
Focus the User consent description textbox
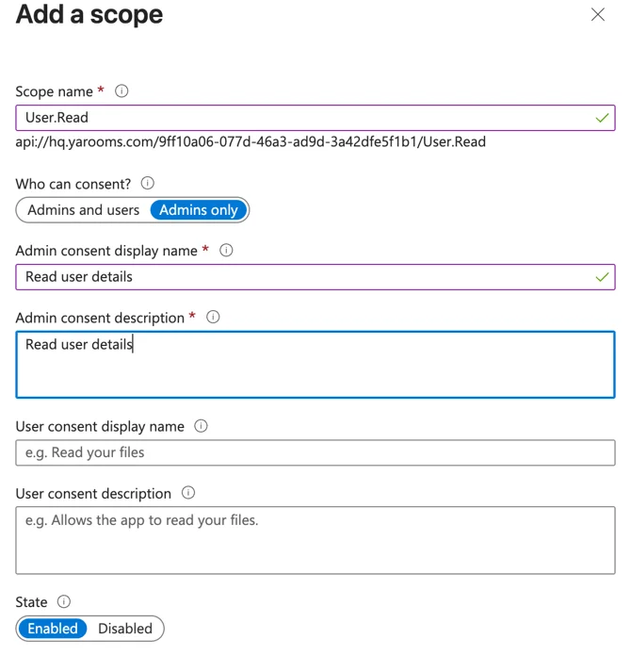[315, 540]
